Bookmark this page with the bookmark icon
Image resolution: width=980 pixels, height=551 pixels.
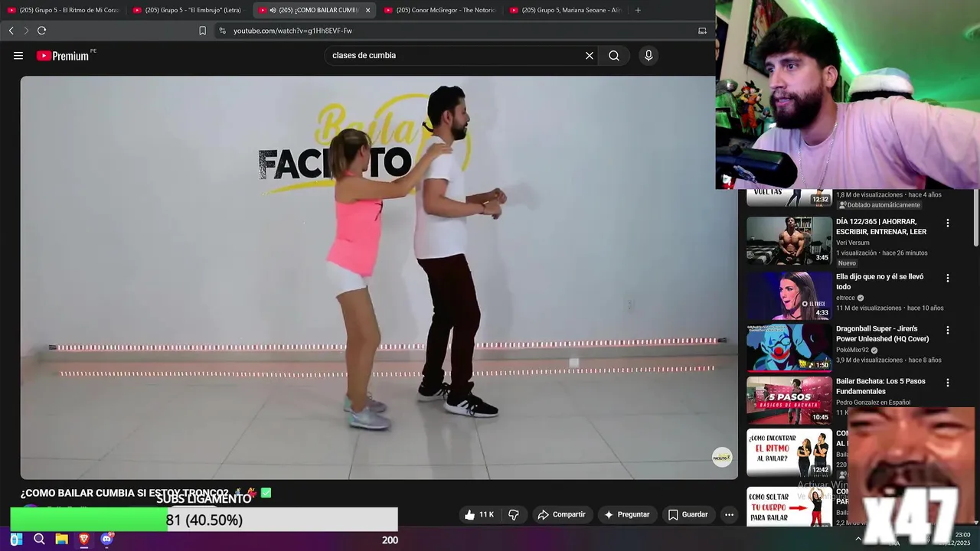tap(202, 31)
